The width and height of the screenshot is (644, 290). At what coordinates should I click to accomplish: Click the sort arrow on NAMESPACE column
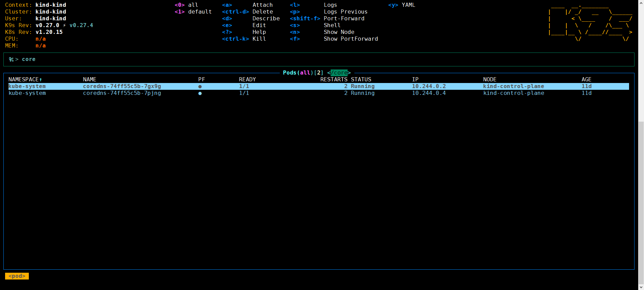click(x=41, y=80)
